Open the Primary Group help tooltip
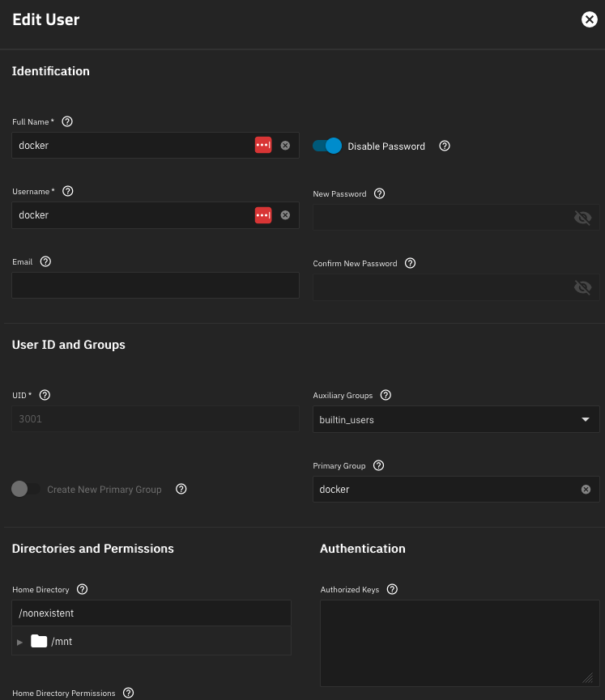The image size is (605, 700). click(378, 466)
